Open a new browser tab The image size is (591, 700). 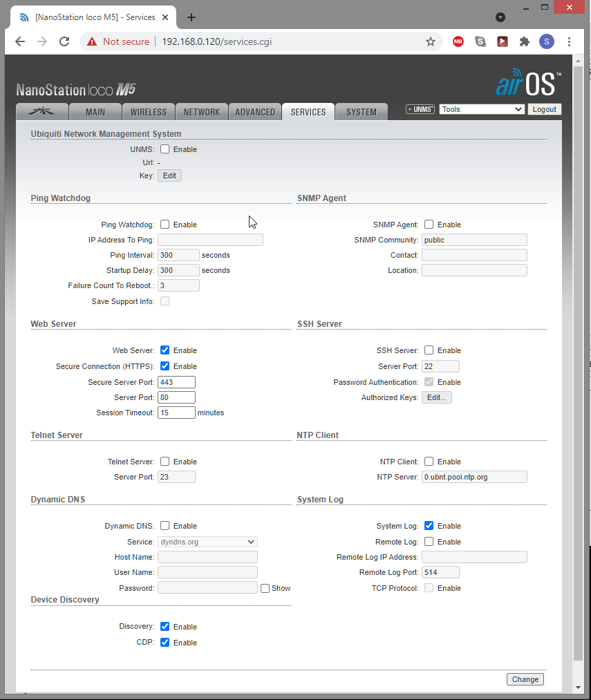[191, 17]
